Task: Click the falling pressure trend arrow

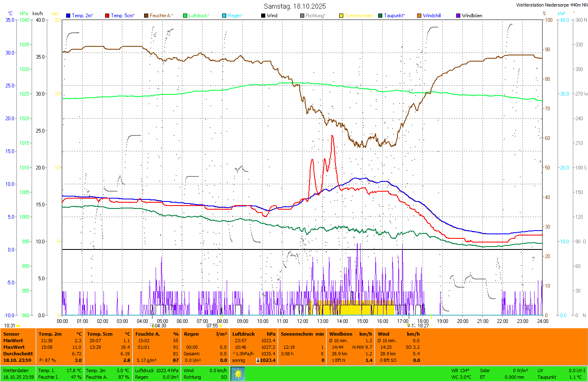Action: point(258,360)
